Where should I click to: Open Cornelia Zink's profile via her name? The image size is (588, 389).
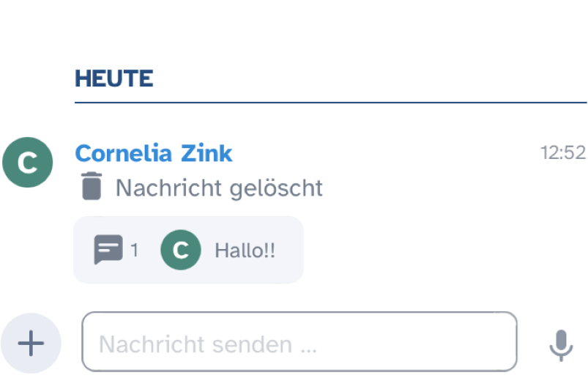(153, 153)
